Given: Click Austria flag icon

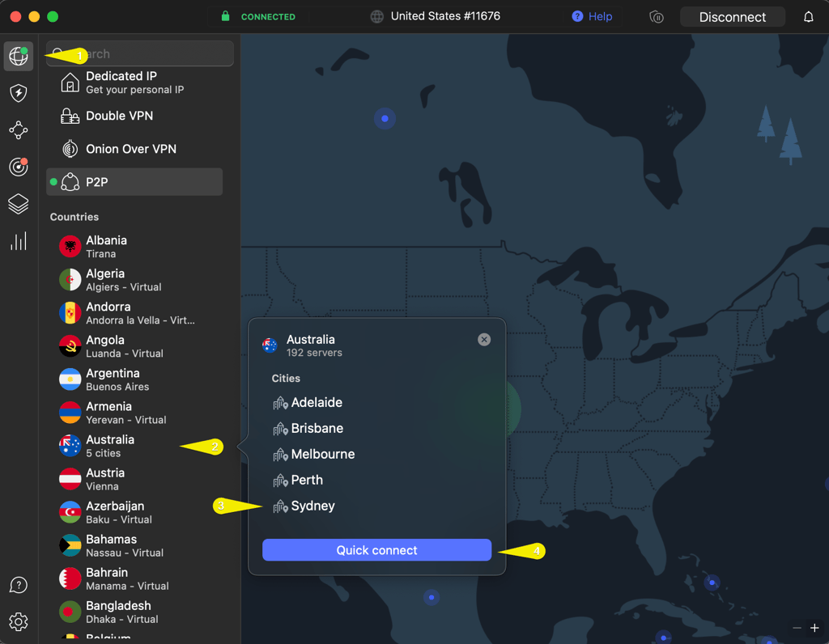Looking at the screenshot, I should [70, 479].
